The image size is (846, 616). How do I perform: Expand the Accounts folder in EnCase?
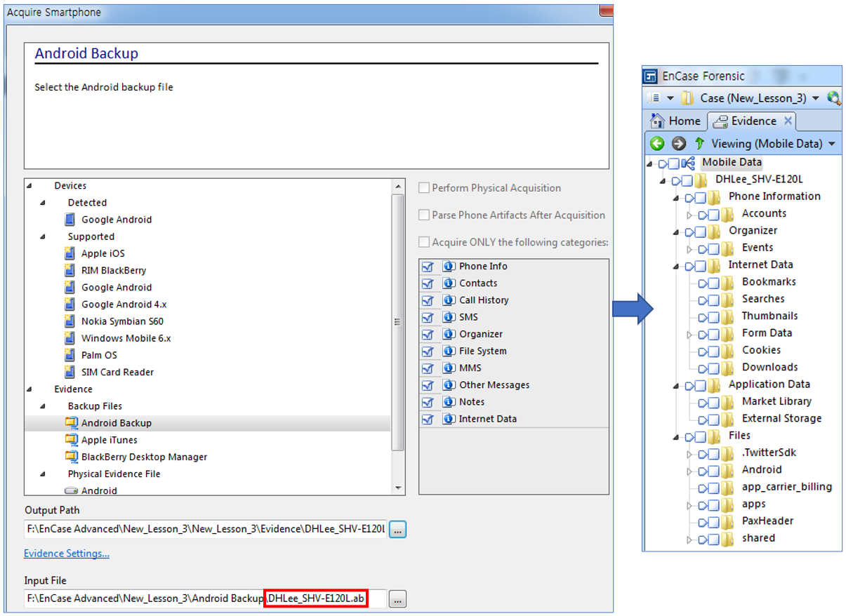(689, 214)
